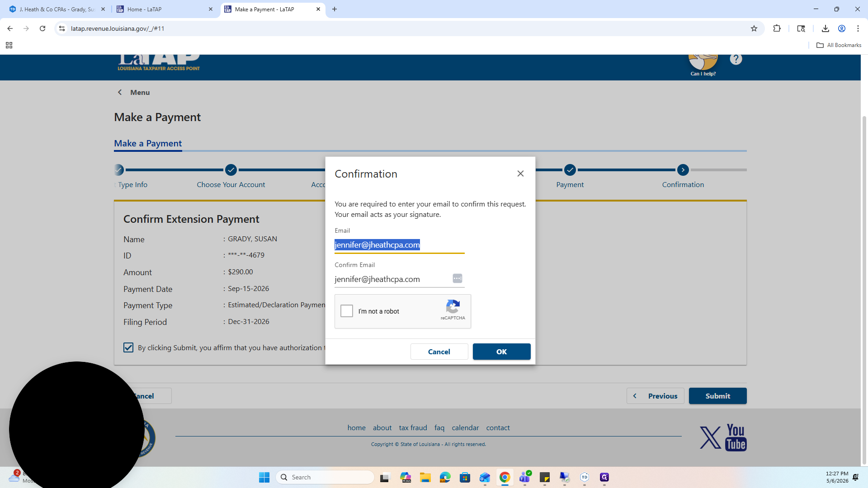The width and height of the screenshot is (868, 488).
Task: Open the Windows Start menu
Action: click(264, 477)
